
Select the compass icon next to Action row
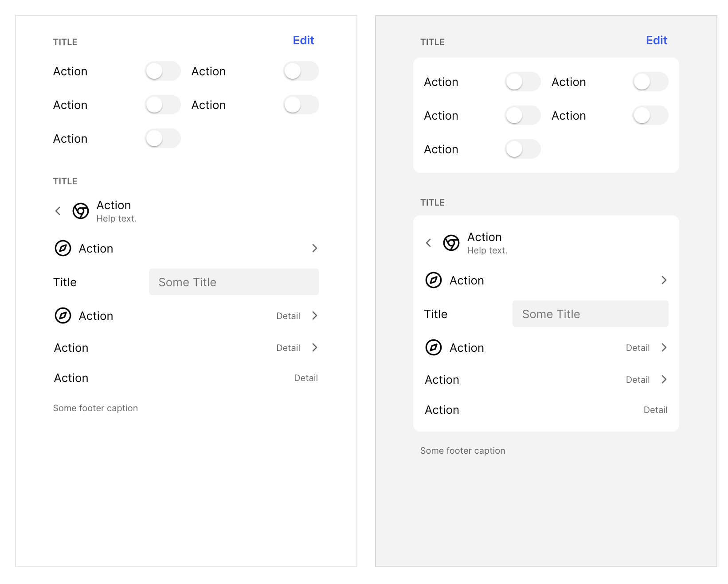pos(63,249)
